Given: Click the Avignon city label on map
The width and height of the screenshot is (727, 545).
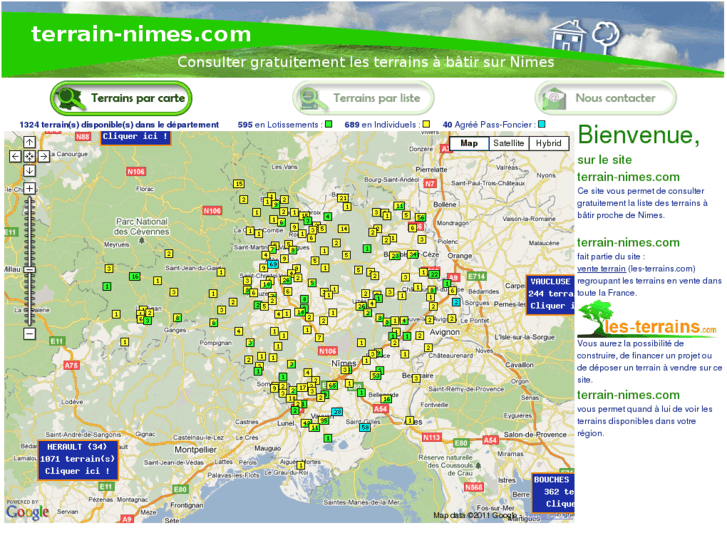Looking at the screenshot, I should pyautogui.click(x=445, y=332).
